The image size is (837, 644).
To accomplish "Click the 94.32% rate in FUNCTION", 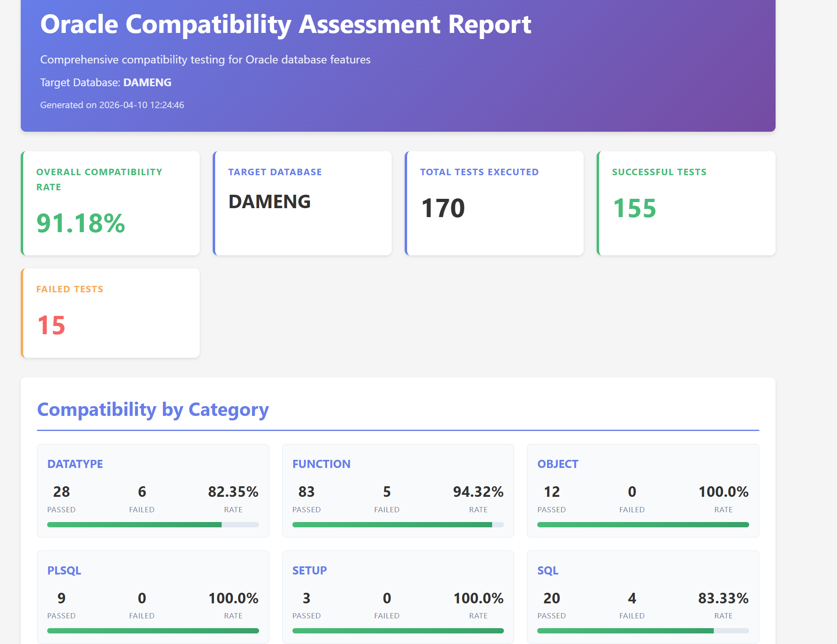I will [x=478, y=492].
